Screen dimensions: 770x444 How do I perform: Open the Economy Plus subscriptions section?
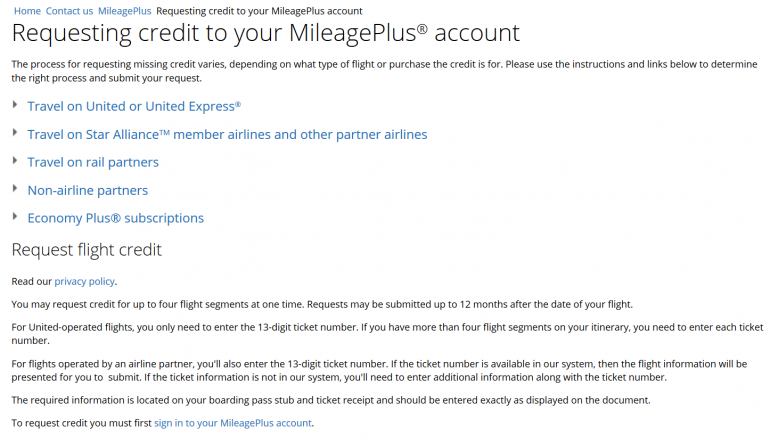pyautogui.click(x=115, y=218)
